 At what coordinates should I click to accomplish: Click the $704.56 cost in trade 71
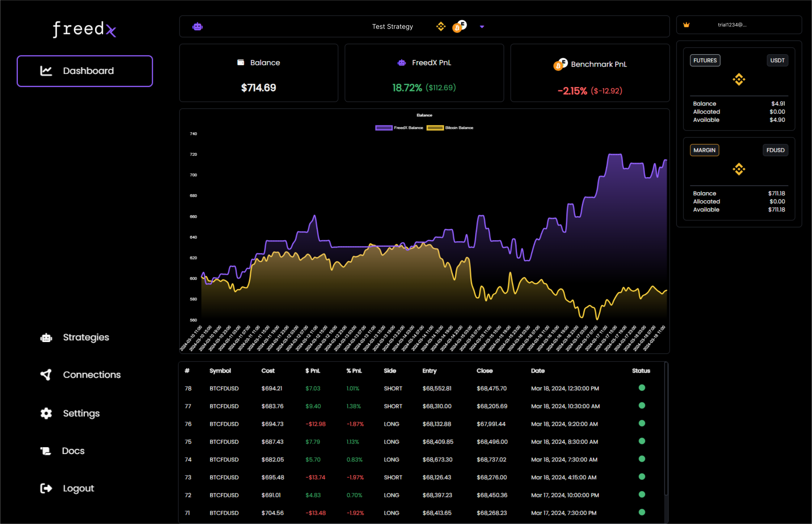point(272,513)
